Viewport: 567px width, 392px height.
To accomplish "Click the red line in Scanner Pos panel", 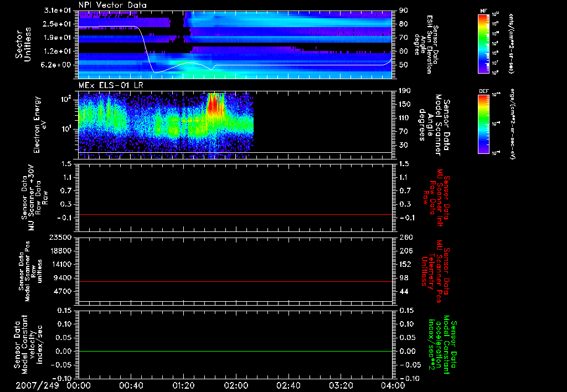I will click(235, 281).
